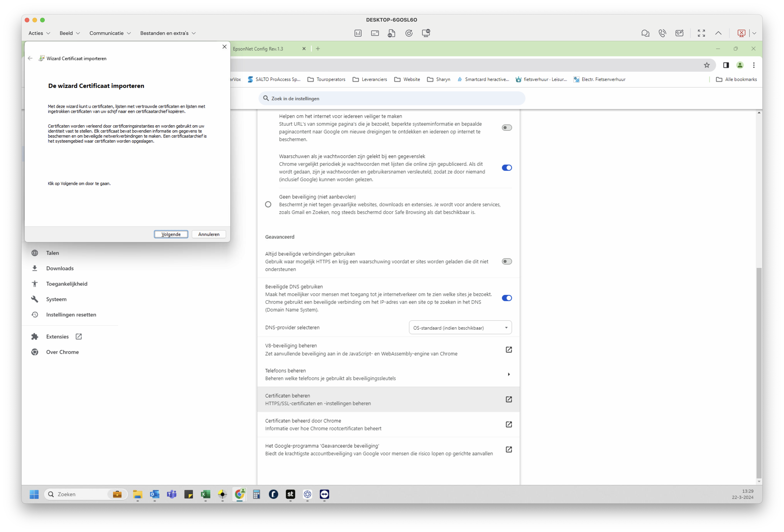Image resolution: width=784 pixels, height=532 pixels.
Task: Start a voice call via phone icon
Action: [662, 33]
